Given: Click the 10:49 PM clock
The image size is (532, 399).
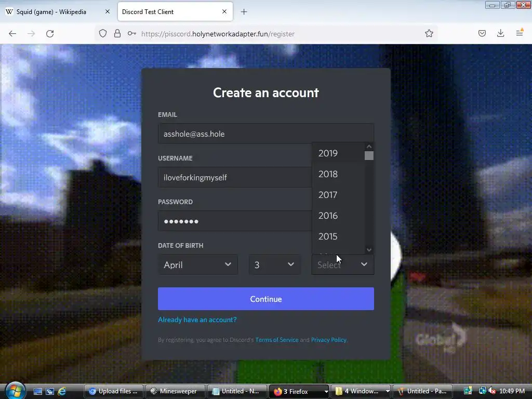Looking at the screenshot, I should tap(512, 391).
